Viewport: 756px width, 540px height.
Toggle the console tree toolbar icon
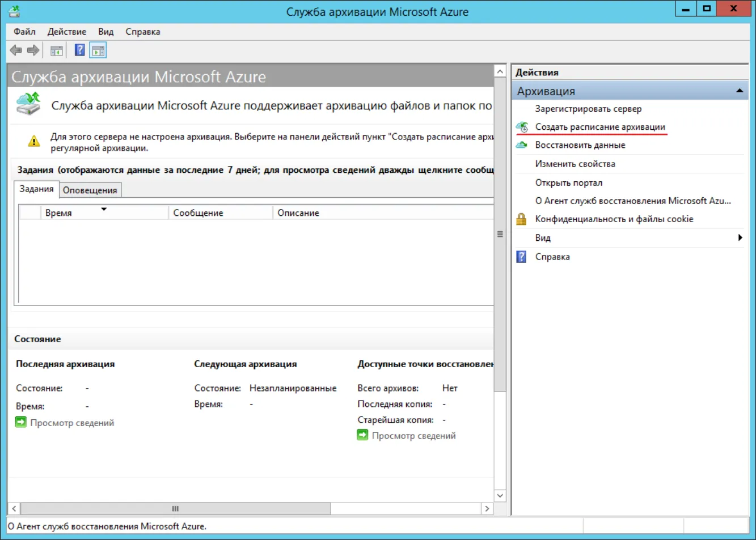point(57,51)
